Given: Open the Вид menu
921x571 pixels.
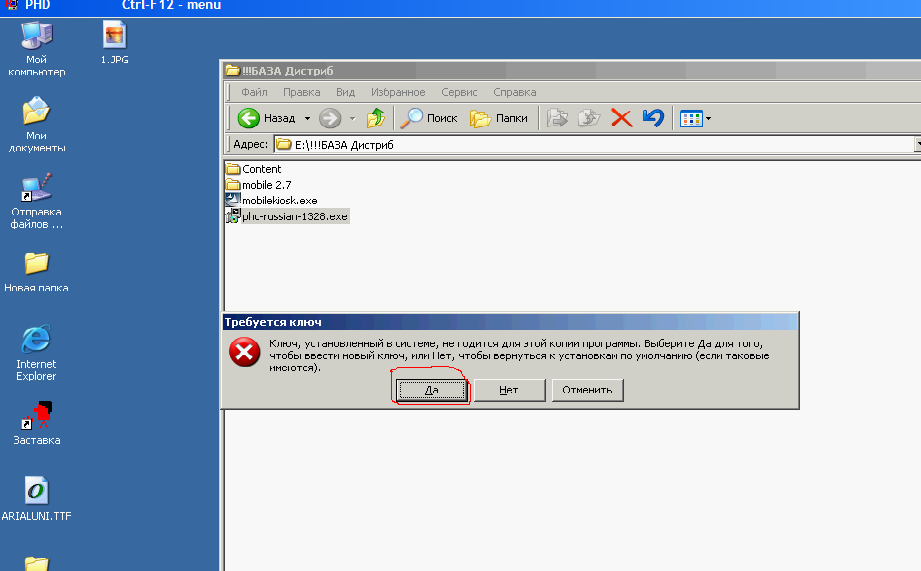Looking at the screenshot, I should point(345,92).
